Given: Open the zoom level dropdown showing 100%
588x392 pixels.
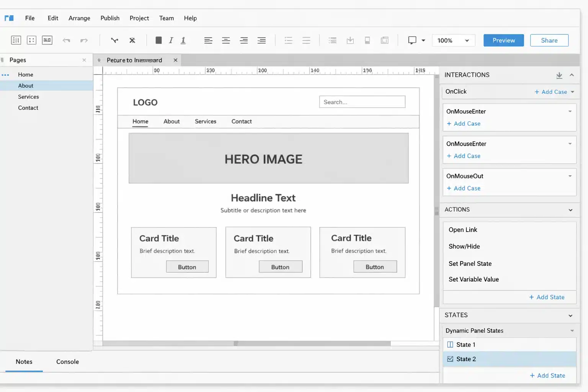Looking at the screenshot, I should 453,40.
